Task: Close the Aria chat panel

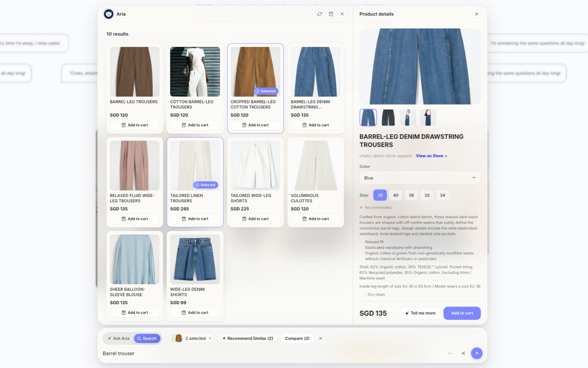Action: 342,14
